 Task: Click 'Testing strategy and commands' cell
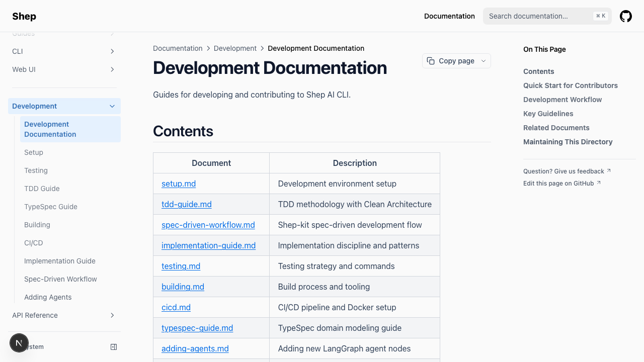(355, 266)
